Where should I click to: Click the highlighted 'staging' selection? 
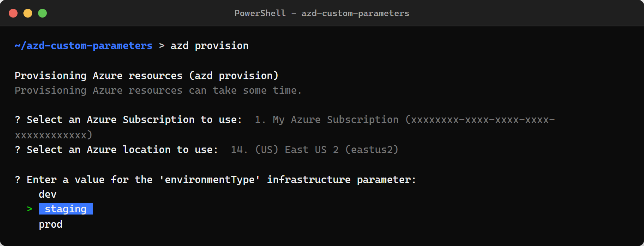tap(65, 209)
